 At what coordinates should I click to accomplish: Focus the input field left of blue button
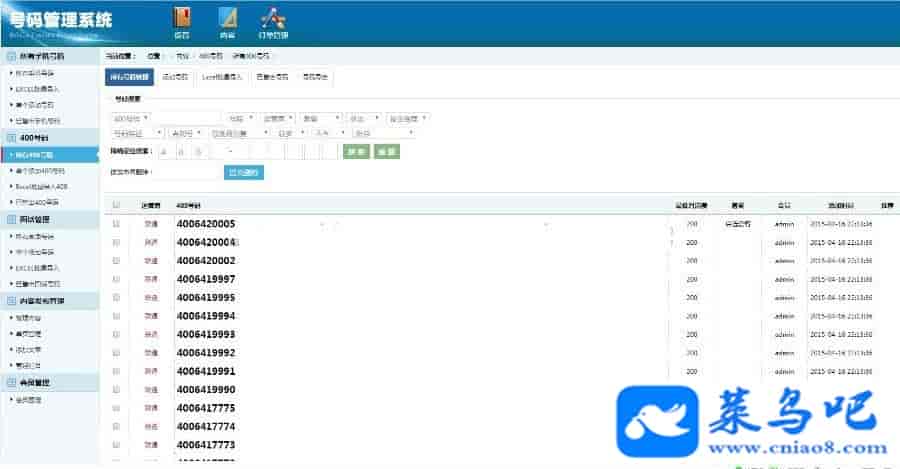click(x=187, y=172)
